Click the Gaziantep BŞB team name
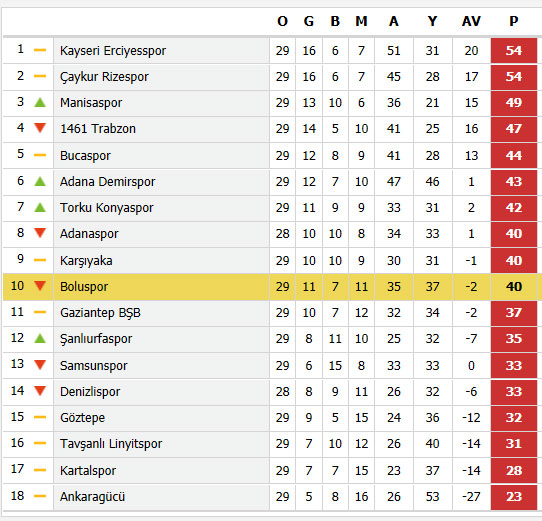The width and height of the screenshot is (542, 521). click(100, 313)
